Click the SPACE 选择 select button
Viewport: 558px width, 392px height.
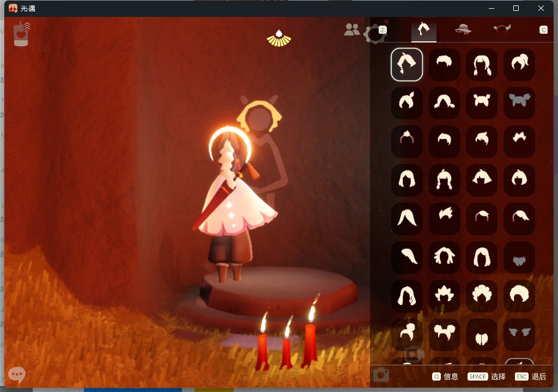click(x=487, y=377)
